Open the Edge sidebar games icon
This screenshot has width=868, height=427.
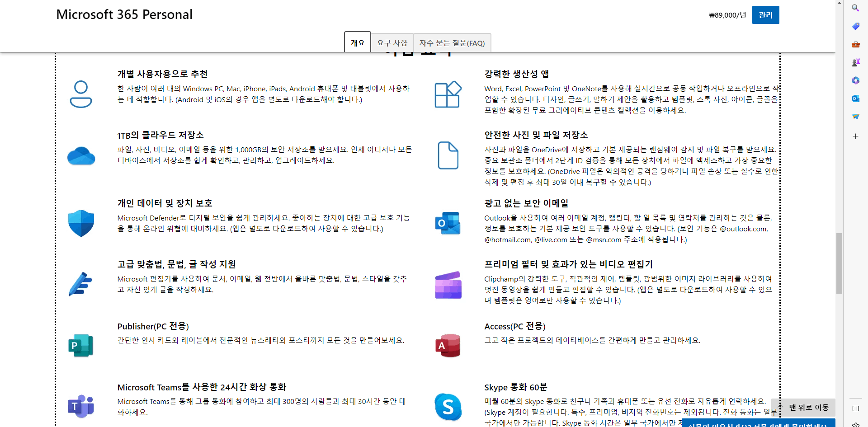point(855,62)
